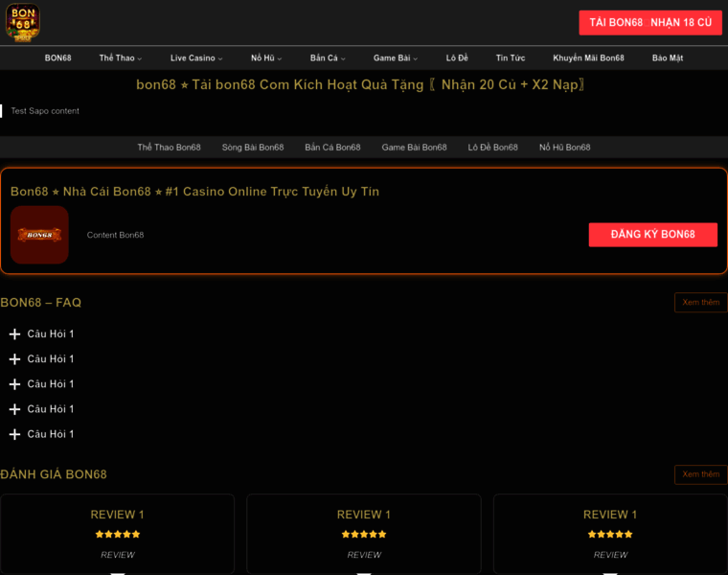Open Khuyến Mãi Bon68 nav item
This screenshot has height=575, width=728.
(x=588, y=58)
